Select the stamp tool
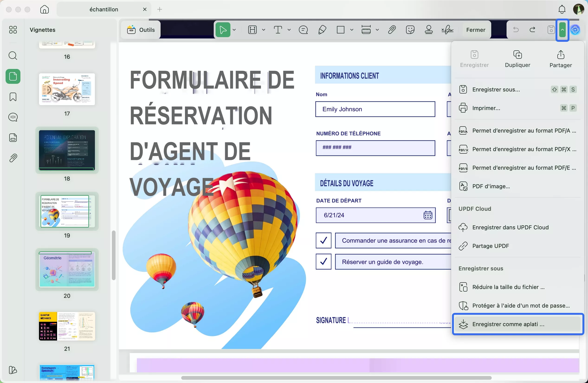 coord(429,30)
